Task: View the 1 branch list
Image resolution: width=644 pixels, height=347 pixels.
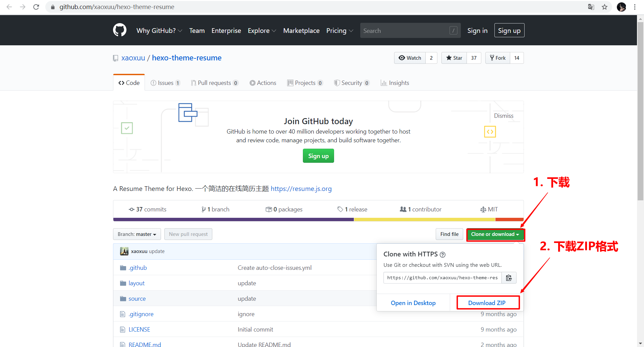Action: (215, 209)
